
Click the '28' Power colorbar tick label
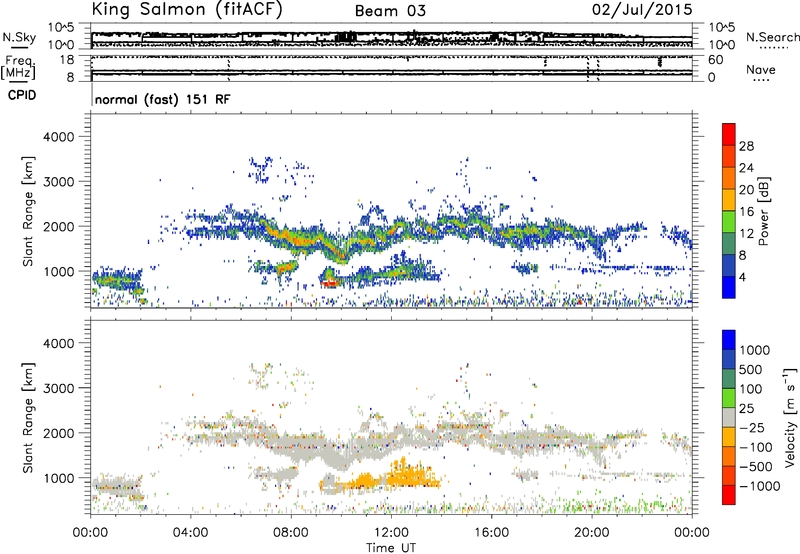click(x=746, y=146)
